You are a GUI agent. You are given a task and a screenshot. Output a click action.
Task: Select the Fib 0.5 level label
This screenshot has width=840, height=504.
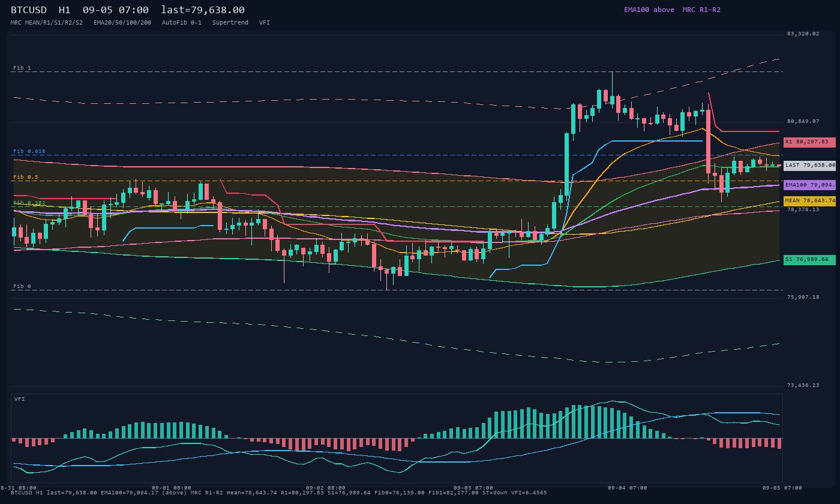[x=26, y=177]
